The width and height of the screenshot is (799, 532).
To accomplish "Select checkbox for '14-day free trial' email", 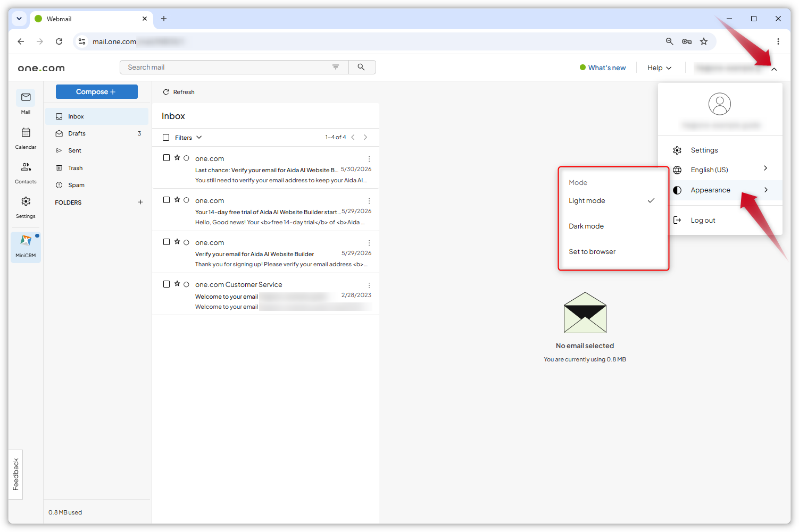I will tap(167, 200).
